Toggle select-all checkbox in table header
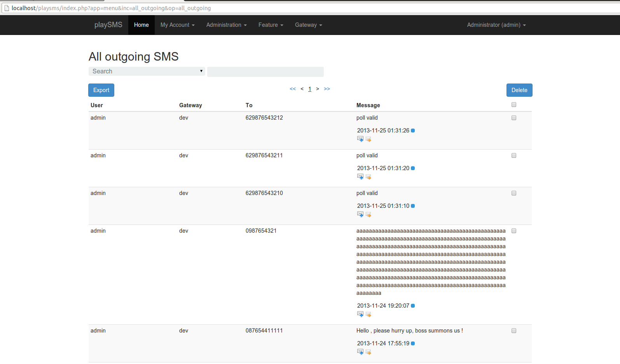Viewport: 620px width, 364px height. 514,104
